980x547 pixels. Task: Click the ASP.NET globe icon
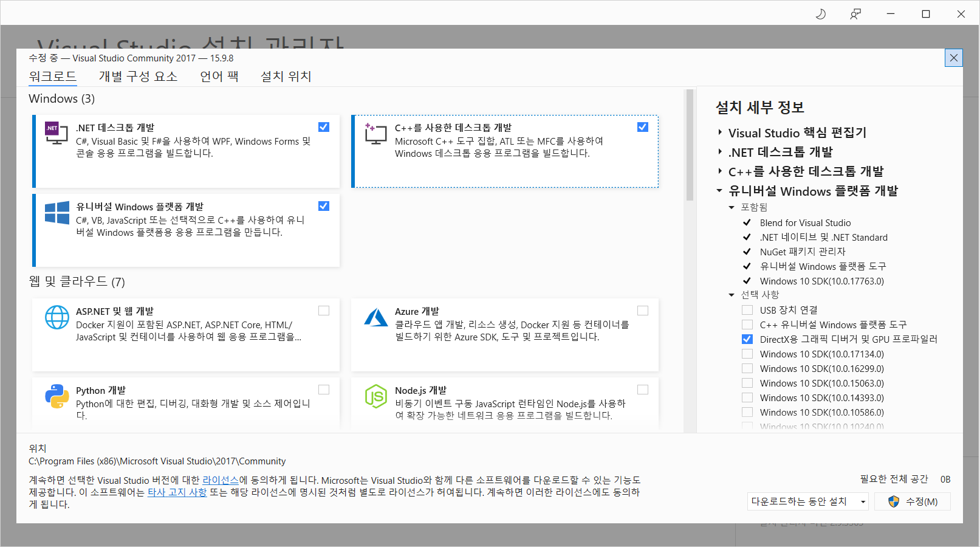coord(57,317)
